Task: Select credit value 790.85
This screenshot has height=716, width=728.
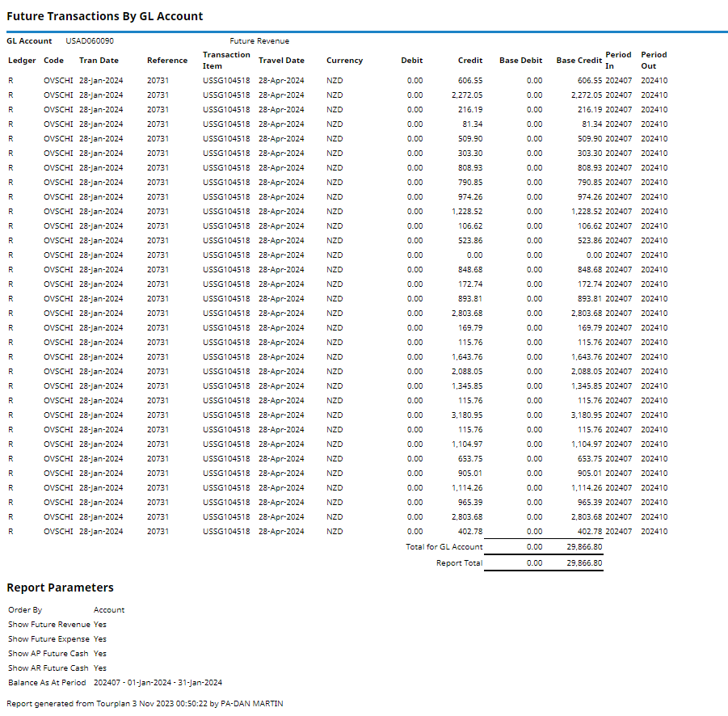Action: [470, 182]
